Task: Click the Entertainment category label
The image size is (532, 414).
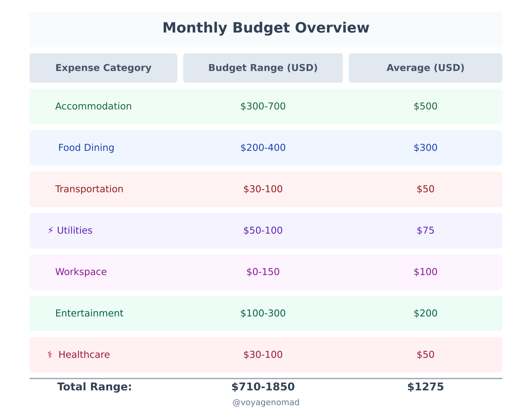Action: coord(89,313)
